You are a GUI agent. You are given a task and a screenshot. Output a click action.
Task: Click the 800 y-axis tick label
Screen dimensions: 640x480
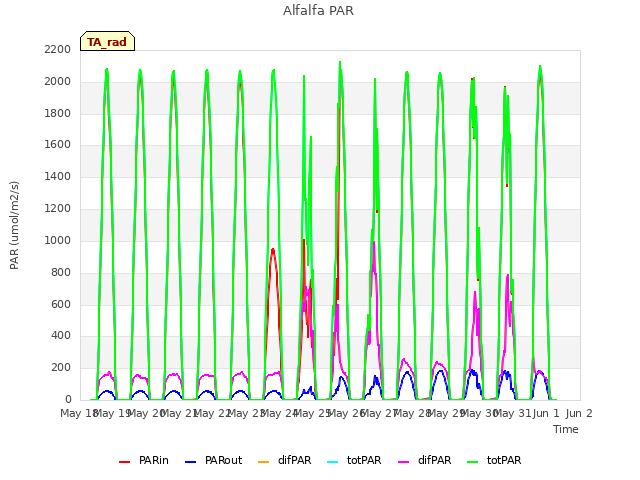[x=61, y=272]
